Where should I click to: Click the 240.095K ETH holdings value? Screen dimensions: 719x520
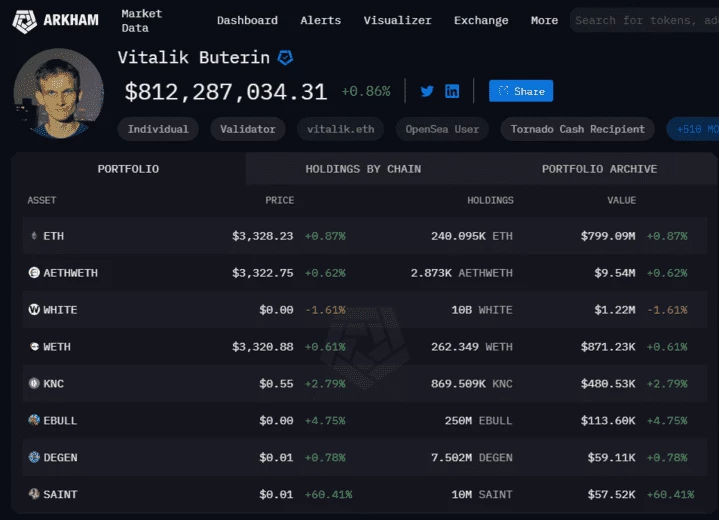pyautogui.click(x=472, y=236)
